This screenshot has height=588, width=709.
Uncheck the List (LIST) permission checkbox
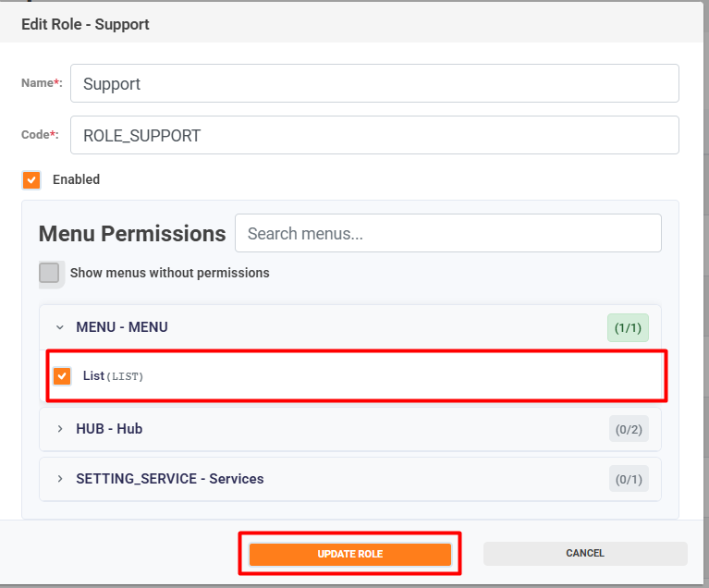(62, 376)
